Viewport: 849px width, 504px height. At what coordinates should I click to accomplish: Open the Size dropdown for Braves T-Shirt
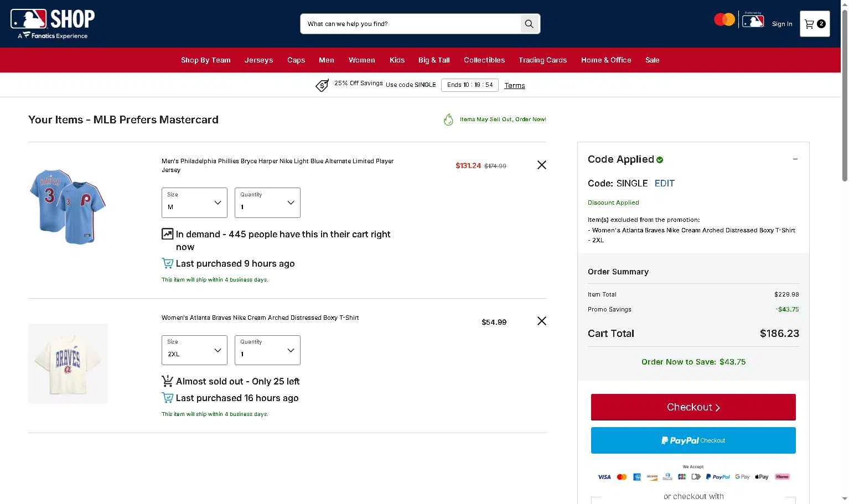(x=194, y=350)
